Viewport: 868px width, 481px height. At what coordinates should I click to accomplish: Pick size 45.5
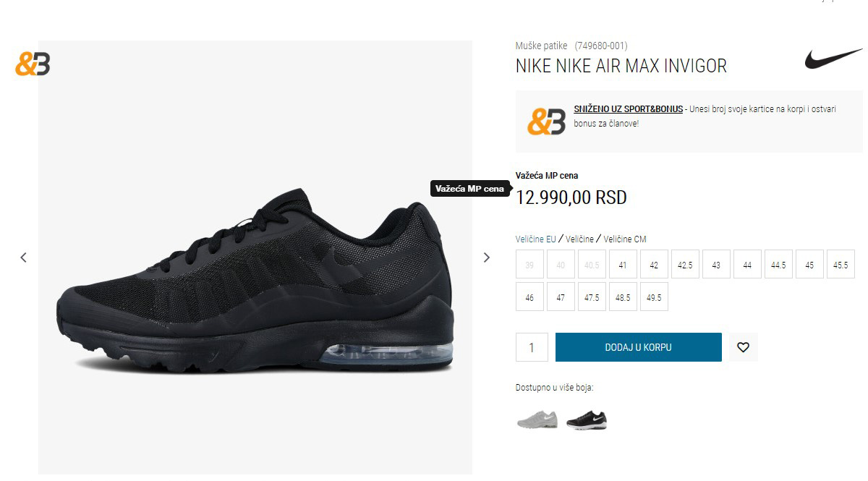coord(841,265)
